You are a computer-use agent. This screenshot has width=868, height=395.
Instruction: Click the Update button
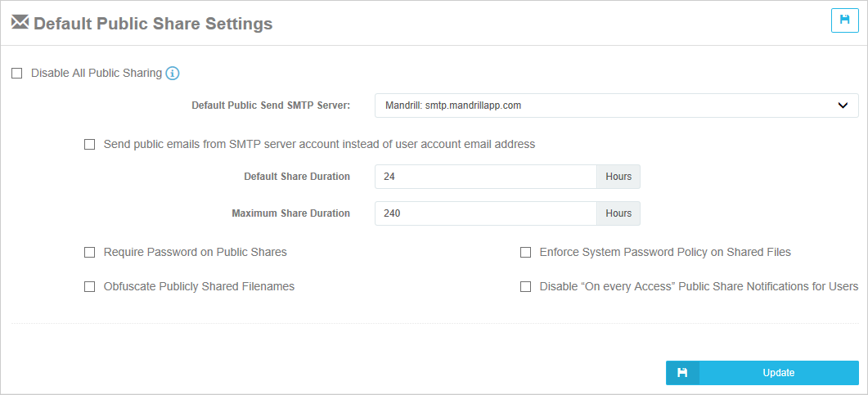coord(762,373)
